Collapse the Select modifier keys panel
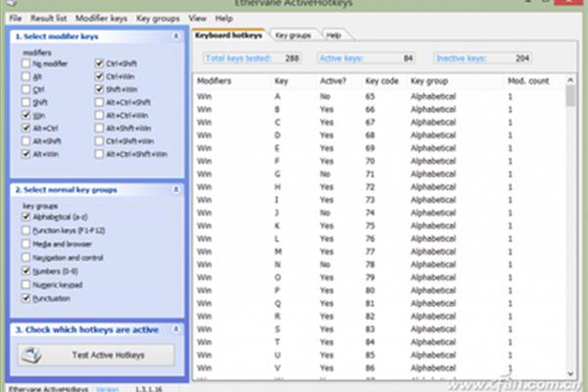Screen dimensions: 588x392 [x=175, y=36]
